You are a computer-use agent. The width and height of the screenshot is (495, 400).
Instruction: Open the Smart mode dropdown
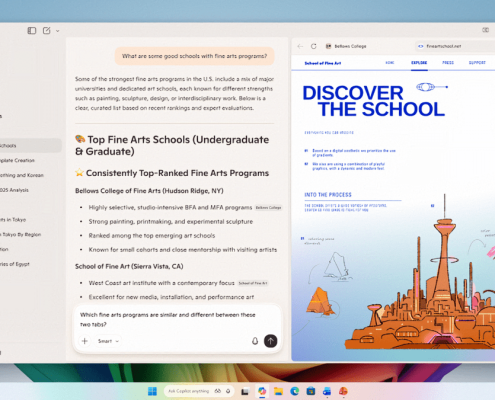coord(108,341)
